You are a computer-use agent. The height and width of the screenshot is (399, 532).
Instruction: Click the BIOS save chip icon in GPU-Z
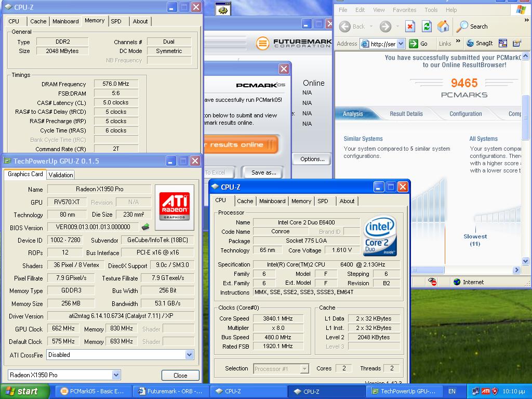point(145,227)
